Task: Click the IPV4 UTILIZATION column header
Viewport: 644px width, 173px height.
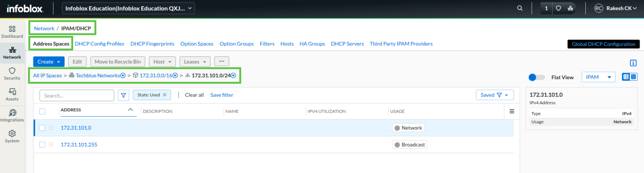Action: 326,111
